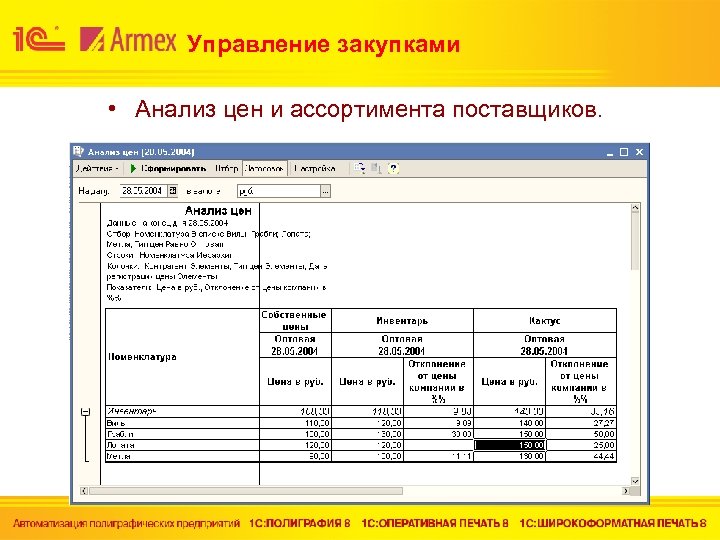Click the 1С:ОПЕРАТИВНАЯ ПЕЧАТЬ 8 footer label
This screenshot has width=720, height=540.
(435, 523)
